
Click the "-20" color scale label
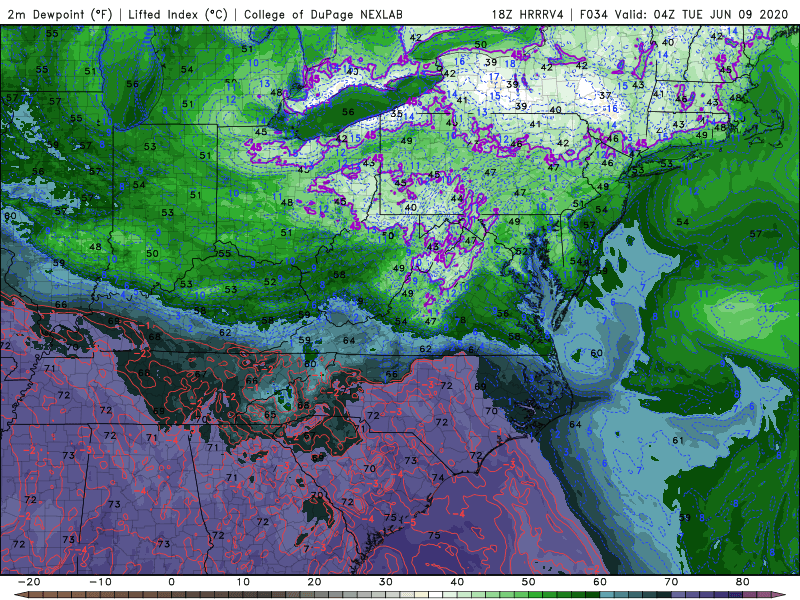(29, 582)
